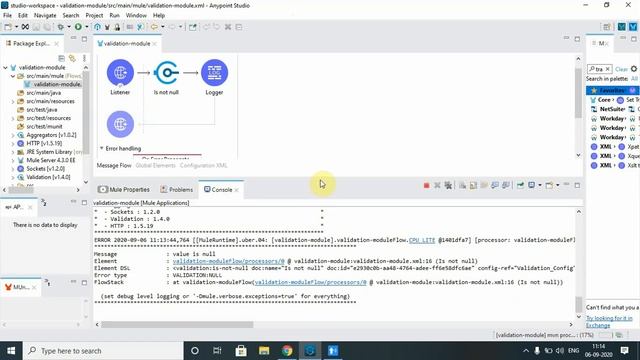Clear palette search with X button
The height and width of the screenshot is (360, 640).
pos(607,69)
